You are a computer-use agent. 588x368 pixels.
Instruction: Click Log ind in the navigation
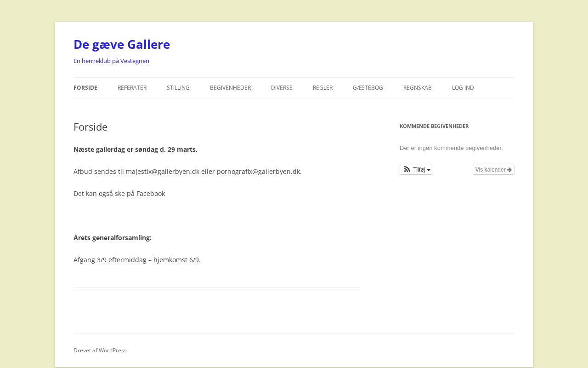[463, 88]
